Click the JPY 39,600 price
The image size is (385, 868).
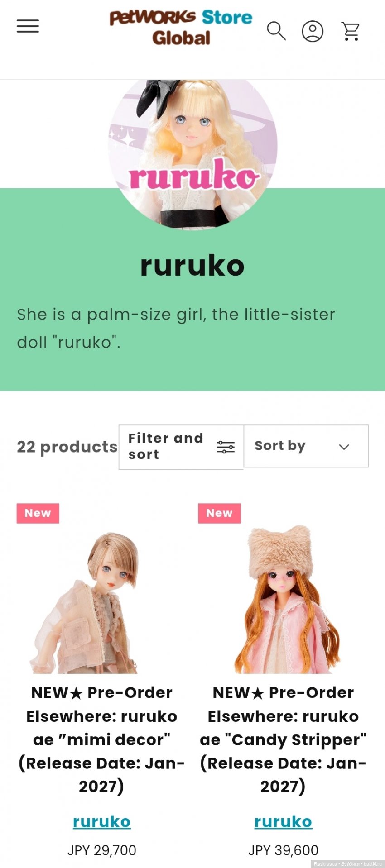click(283, 850)
